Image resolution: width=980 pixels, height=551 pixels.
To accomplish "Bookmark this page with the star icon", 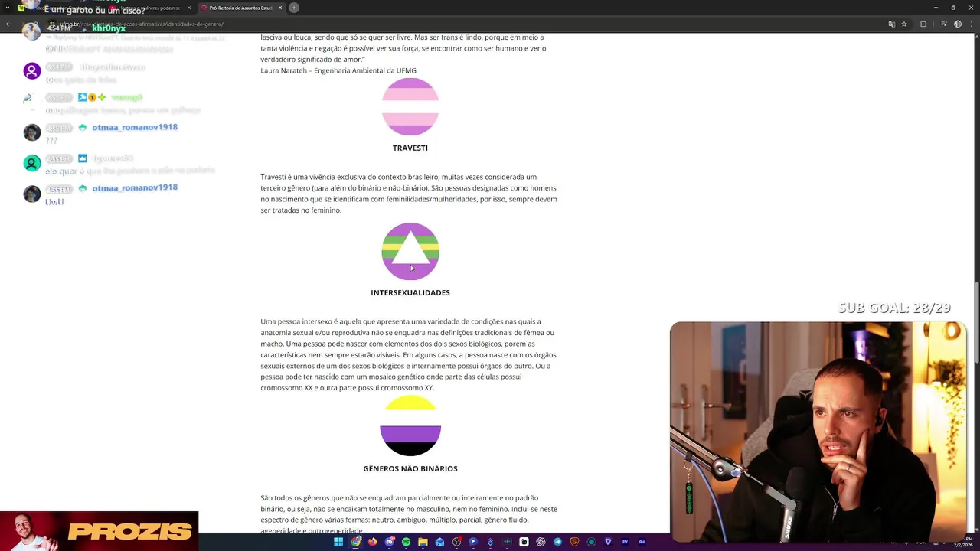I will [904, 24].
